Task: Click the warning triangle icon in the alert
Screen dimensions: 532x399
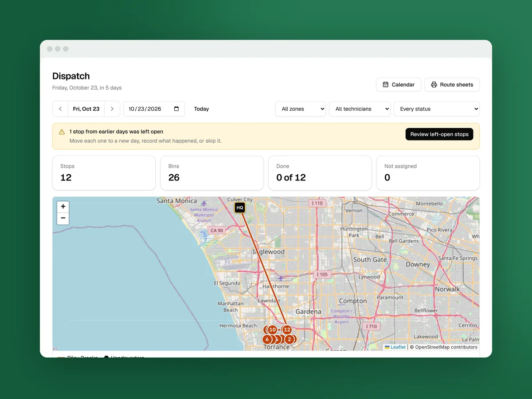Action: point(62,132)
